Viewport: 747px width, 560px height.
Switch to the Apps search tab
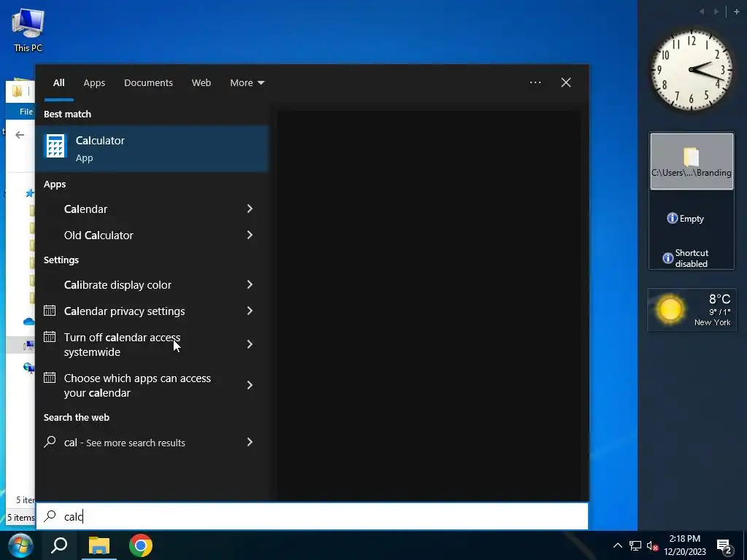click(94, 83)
